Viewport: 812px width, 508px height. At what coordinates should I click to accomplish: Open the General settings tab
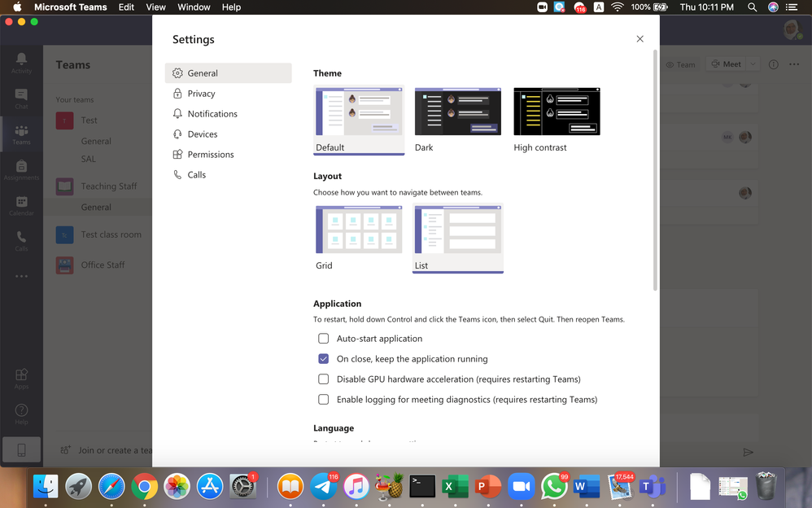pos(229,73)
